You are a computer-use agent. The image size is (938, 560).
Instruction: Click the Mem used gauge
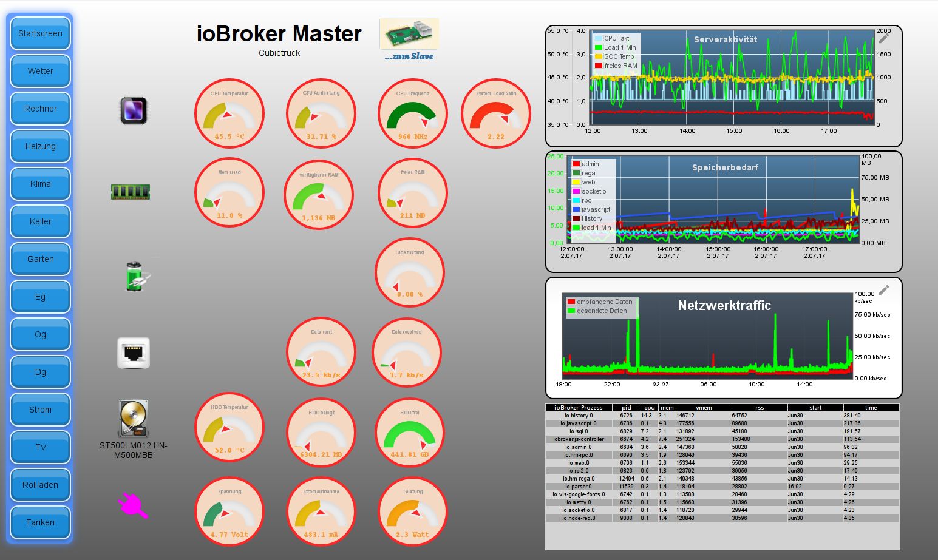point(229,192)
